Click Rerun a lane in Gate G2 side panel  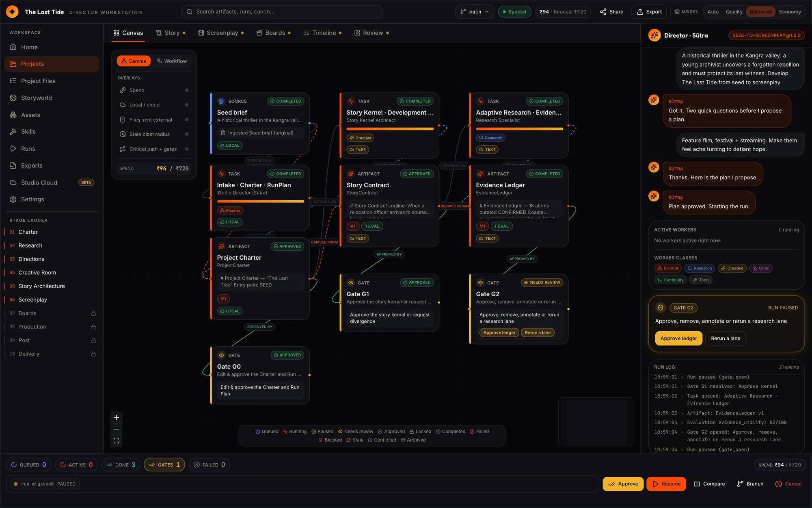pyautogui.click(x=726, y=339)
